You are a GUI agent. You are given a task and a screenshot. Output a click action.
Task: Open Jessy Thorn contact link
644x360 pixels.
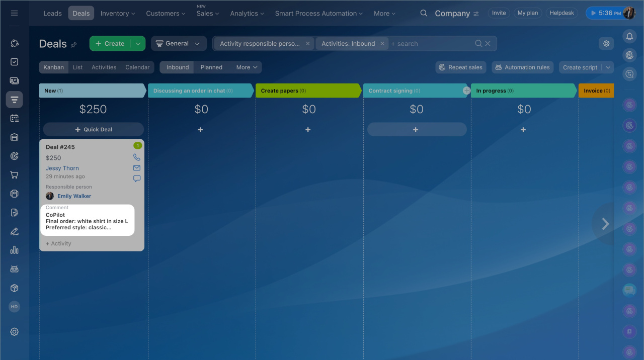coord(62,168)
